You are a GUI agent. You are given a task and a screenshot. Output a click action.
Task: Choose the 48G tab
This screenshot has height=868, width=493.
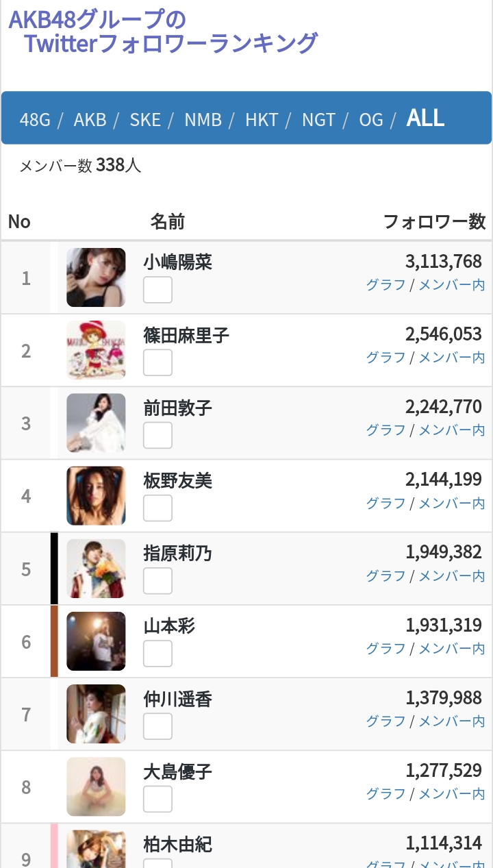click(35, 120)
